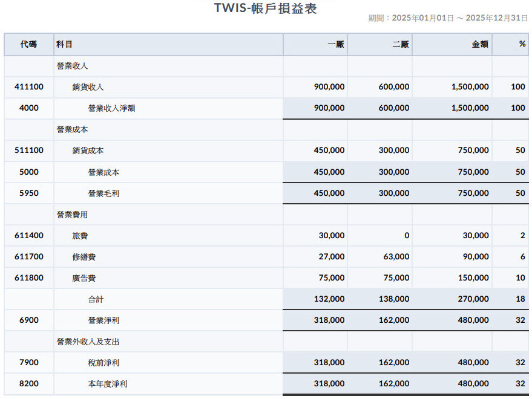Click account code 611400 for 旅費

(x=29, y=236)
